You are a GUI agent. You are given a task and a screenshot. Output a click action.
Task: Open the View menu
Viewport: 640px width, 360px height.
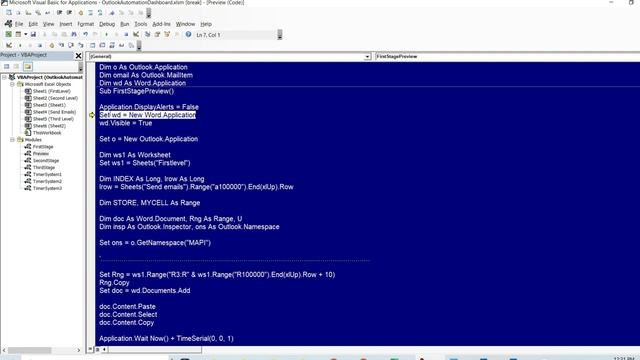coord(49,24)
